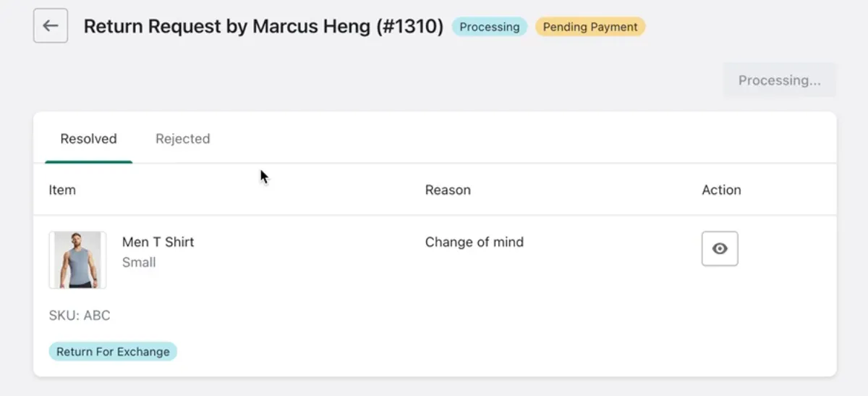Click the Small variant label
This screenshot has width=868, height=396.
(x=139, y=262)
